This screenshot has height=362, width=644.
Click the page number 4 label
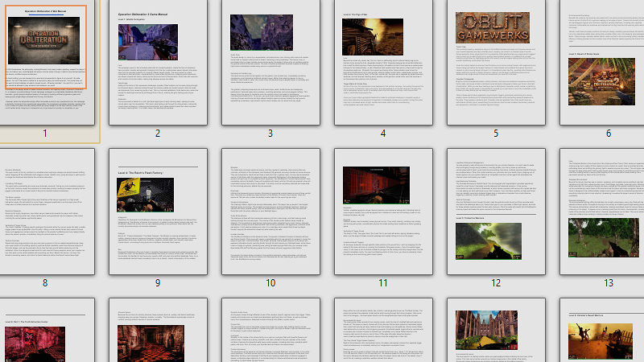pos(383,133)
